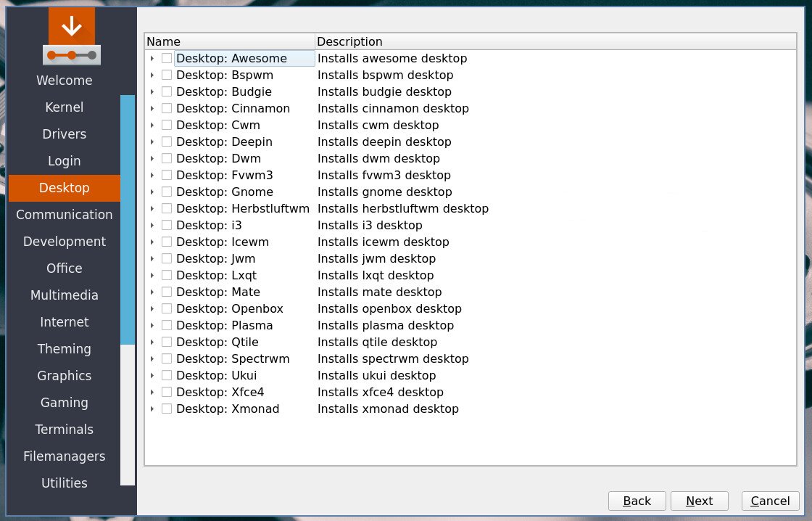Select the Desktop: Gnome checkbox
This screenshot has width=812, height=521.
(167, 192)
